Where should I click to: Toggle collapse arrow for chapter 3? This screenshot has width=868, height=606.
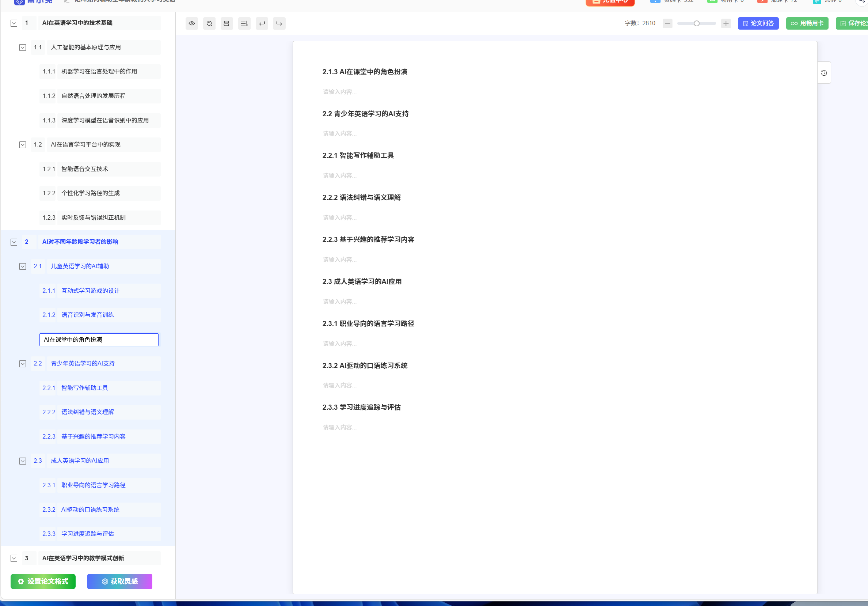tap(14, 558)
